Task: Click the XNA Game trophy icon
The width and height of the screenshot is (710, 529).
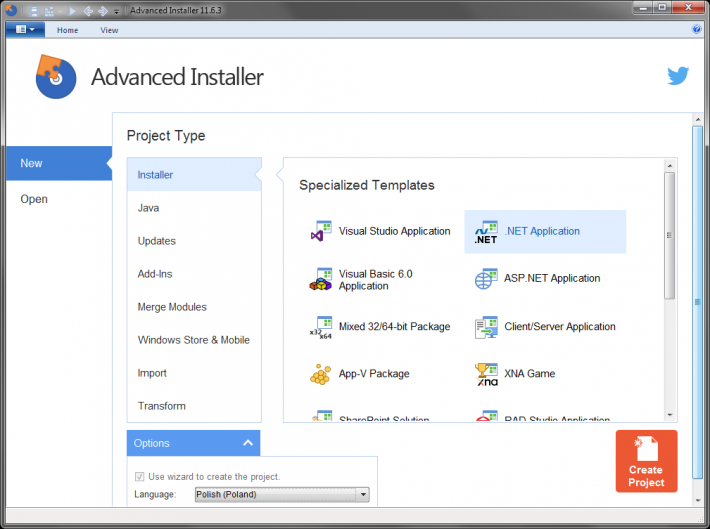Action: pos(486,375)
